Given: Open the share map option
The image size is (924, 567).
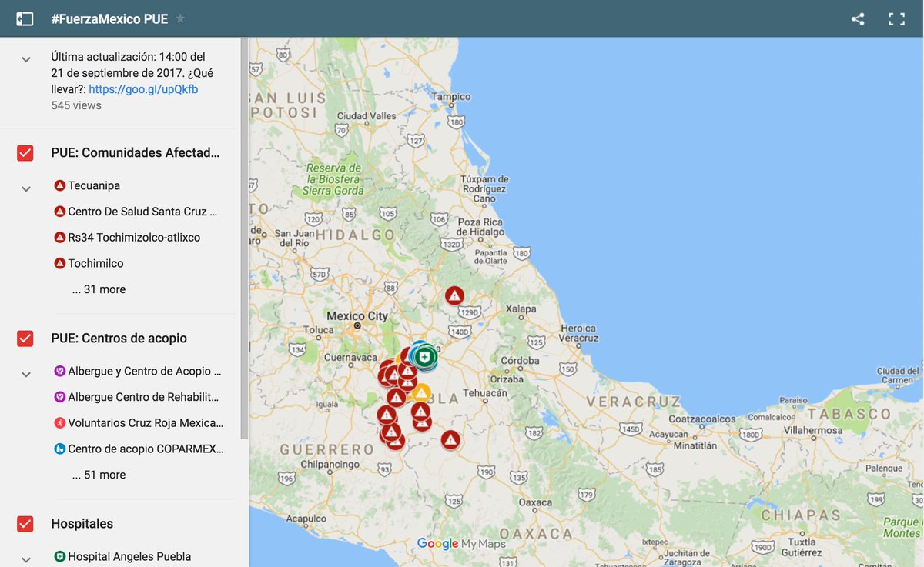Looking at the screenshot, I should click(858, 19).
